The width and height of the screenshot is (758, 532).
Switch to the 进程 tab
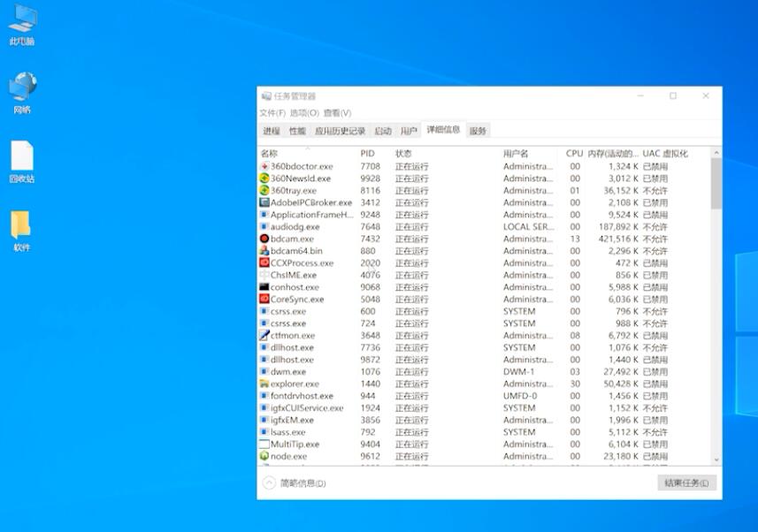(x=272, y=131)
